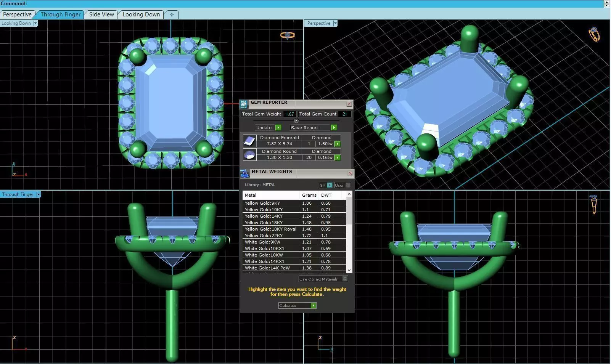Select White Gold:10KX1 row
The height and width of the screenshot is (364, 611).
click(294, 249)
